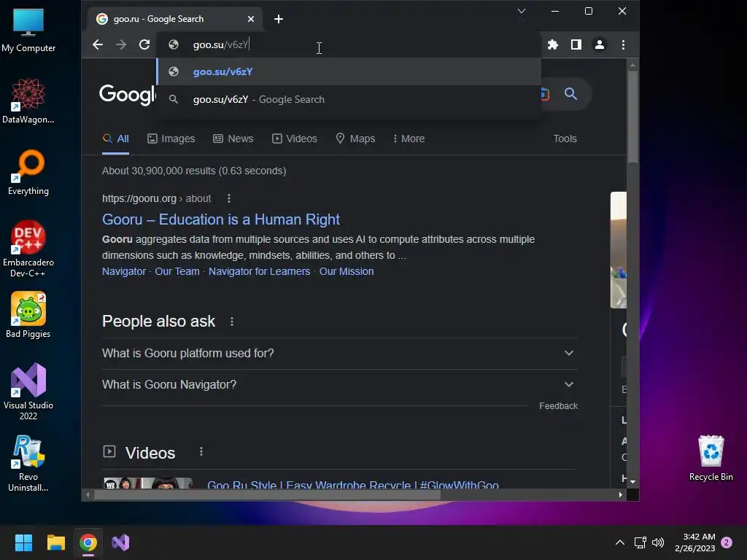Click the vertical scrollbar thumb
This screenshot has width=747, height=560.
pos(632,117)
